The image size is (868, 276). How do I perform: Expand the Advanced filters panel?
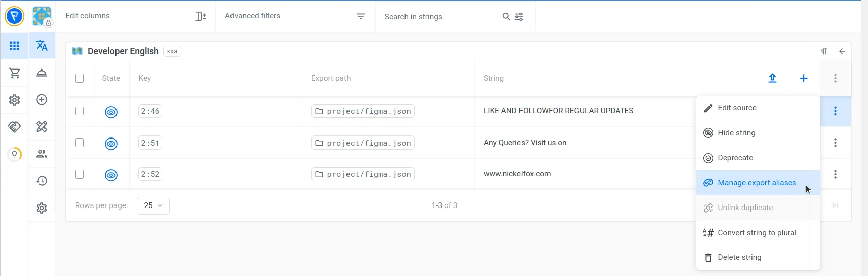pyautogui.click(x=295, y=16)
